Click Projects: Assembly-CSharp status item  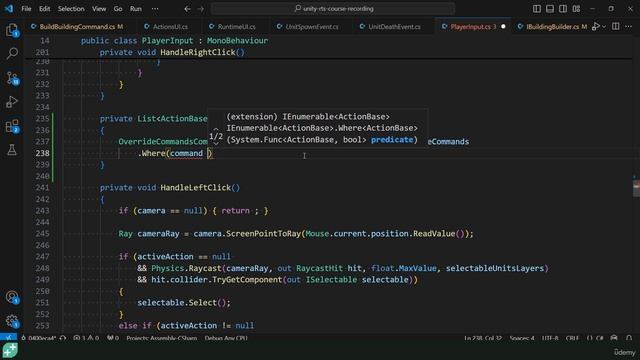click(162, 338)
